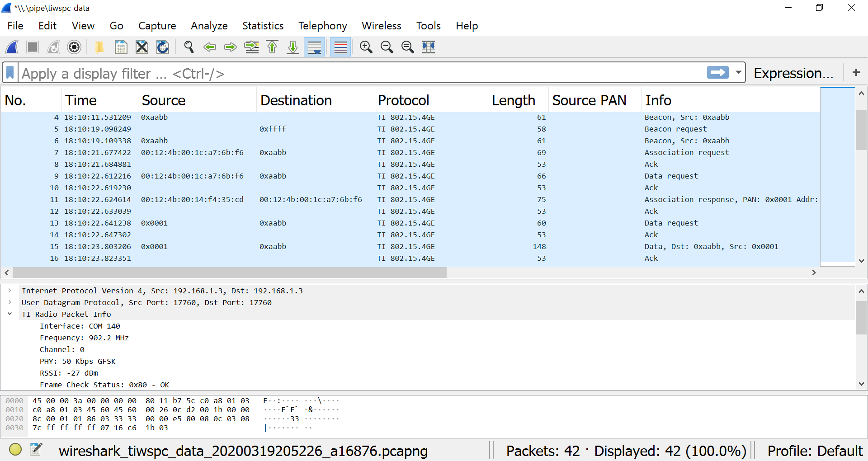868x461 pixels.
Task: Collapse the TI Radio Packet Info tree
Action: click(x=10, y=314)
